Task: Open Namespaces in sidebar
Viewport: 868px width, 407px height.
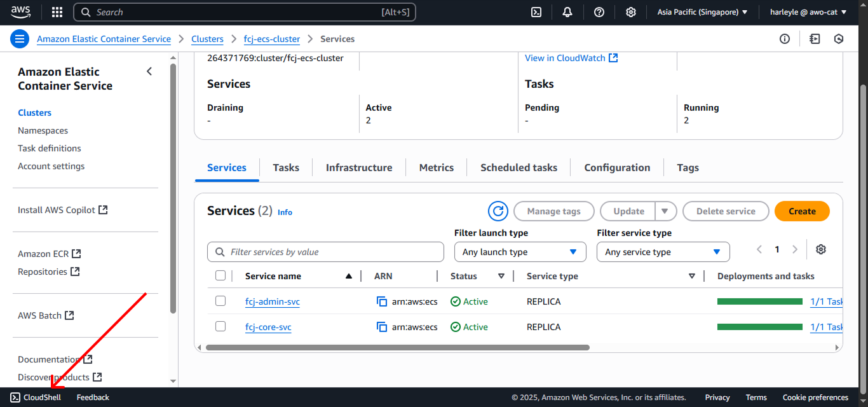Action: point(43,130)
